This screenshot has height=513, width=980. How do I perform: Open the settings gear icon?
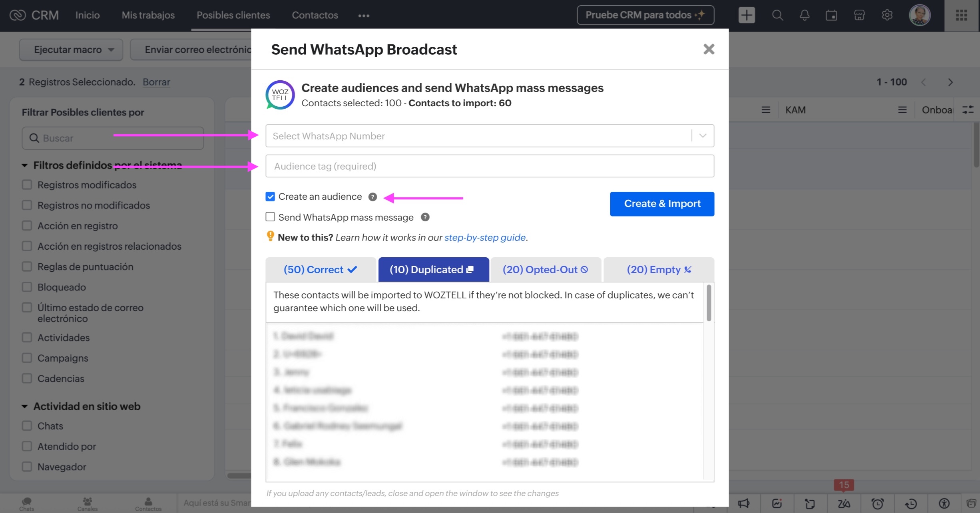point(887,15)
